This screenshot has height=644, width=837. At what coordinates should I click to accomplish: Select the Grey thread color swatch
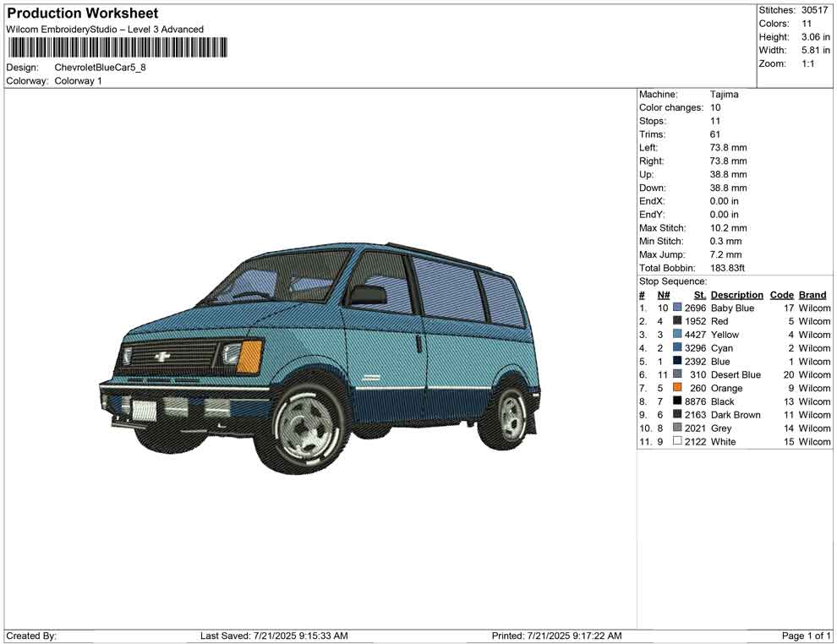pyautogui.click(x=677, y=428)
